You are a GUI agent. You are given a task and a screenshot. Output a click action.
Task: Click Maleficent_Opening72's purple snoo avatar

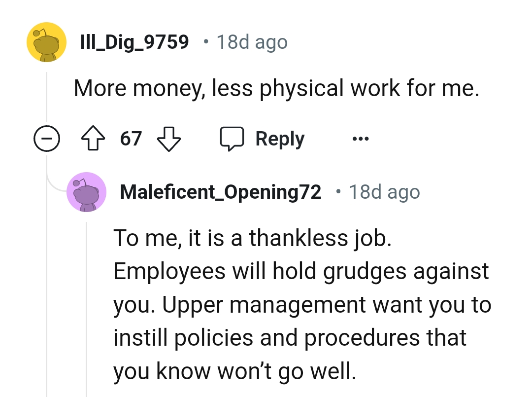(86, 192)
